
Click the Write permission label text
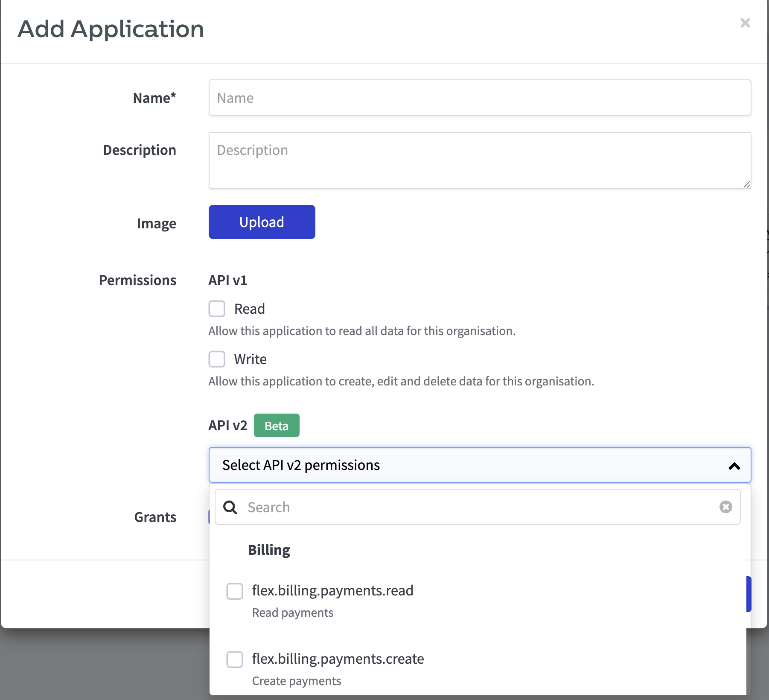[x=251, y=359]
